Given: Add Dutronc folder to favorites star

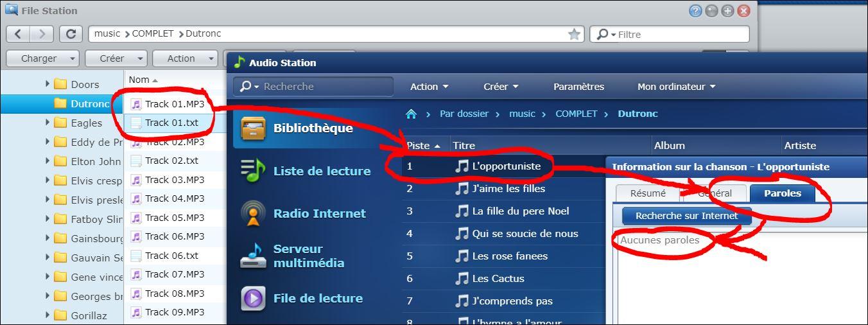Looking at the screenshot, I should point(575,34).
